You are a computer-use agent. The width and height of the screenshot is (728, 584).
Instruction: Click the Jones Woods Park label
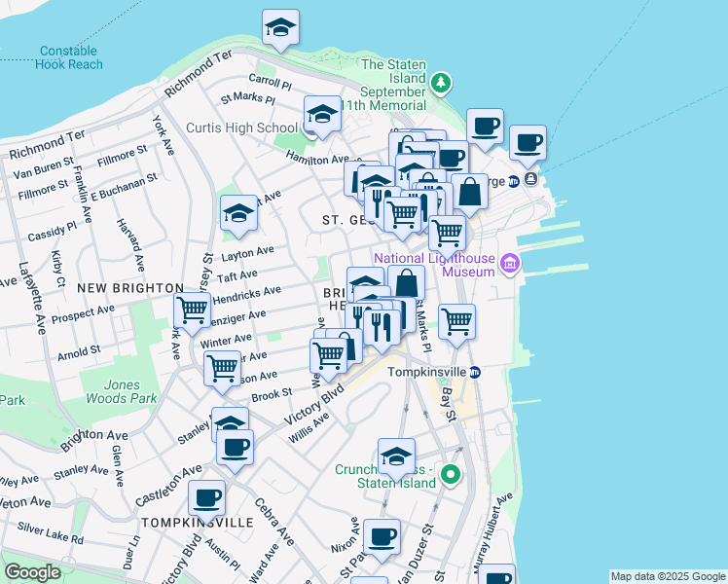[117, 391]
